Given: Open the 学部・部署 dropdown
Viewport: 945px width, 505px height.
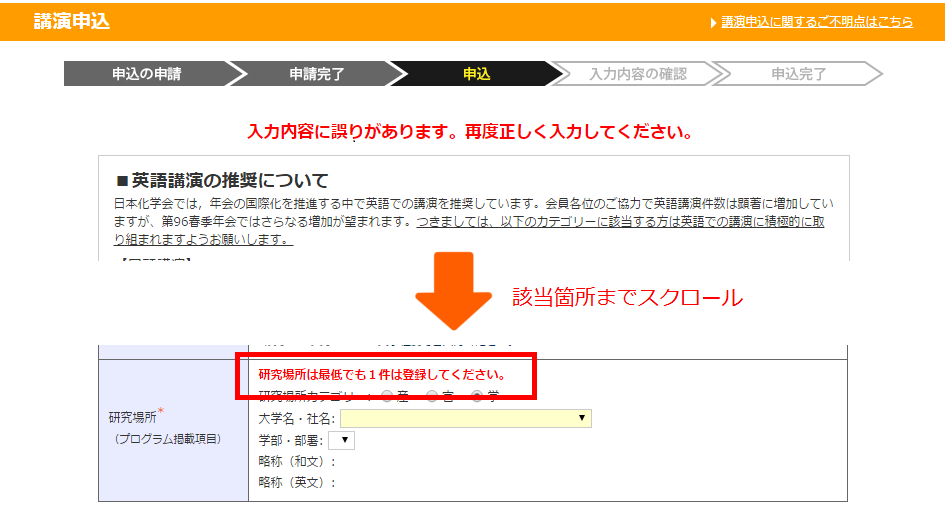Looking at the screenshot, I should tap(341, 440).
